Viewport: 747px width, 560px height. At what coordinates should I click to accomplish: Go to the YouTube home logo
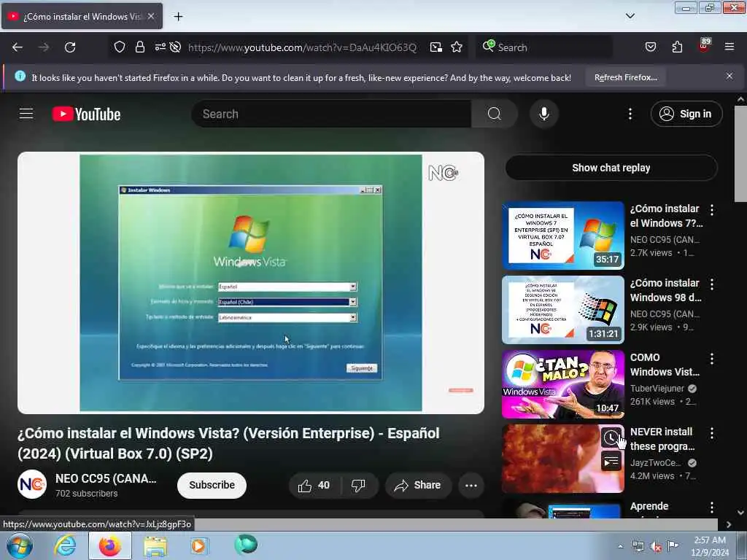(86, 114)
